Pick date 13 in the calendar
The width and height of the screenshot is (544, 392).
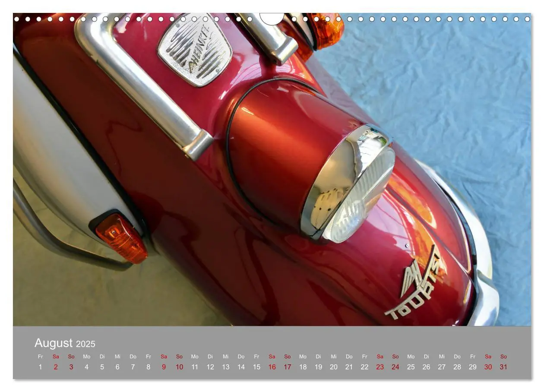(226, 367)
